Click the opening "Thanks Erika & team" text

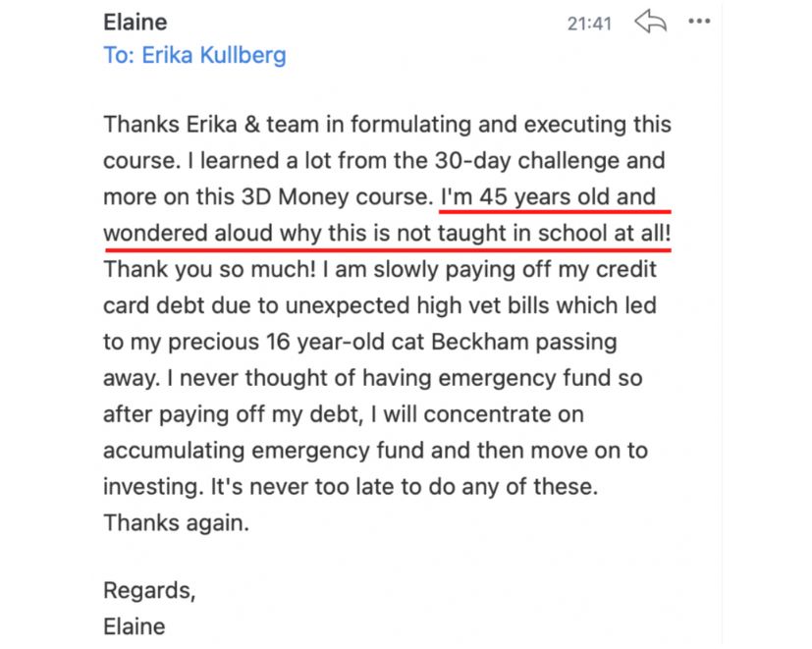click(202, 125)
